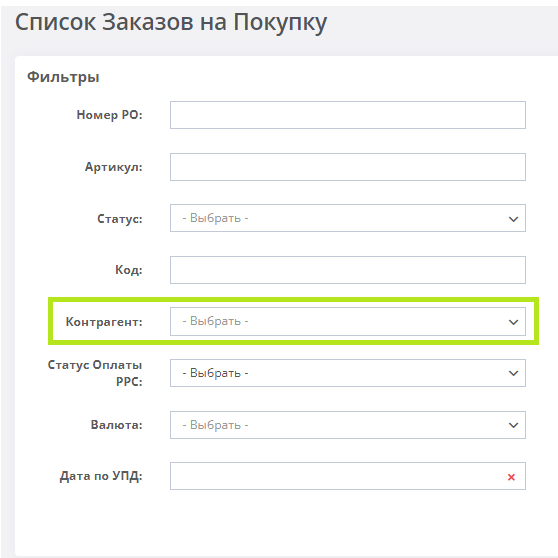Click the Дата по УПД label

[101, 476]
